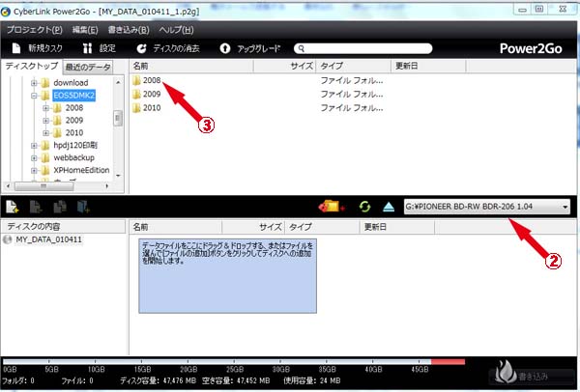Click the second grayed document icon in the lower toolbar
Viewport: 580px width, 392px height.
click(x=36, y=207)
